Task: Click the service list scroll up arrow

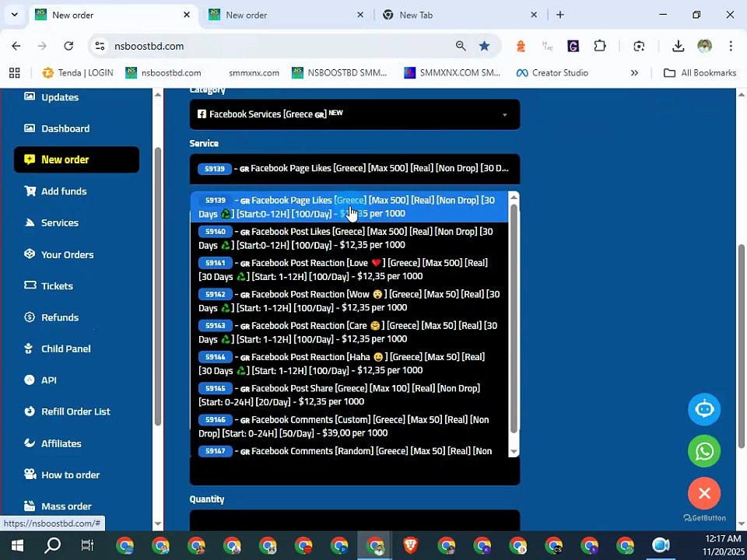Action: (x=514, y=197)
